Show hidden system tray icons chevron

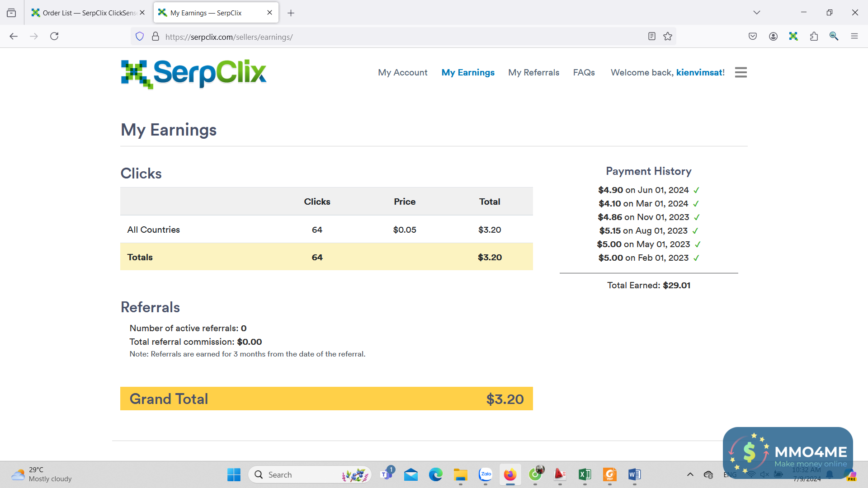pos(690,474)
